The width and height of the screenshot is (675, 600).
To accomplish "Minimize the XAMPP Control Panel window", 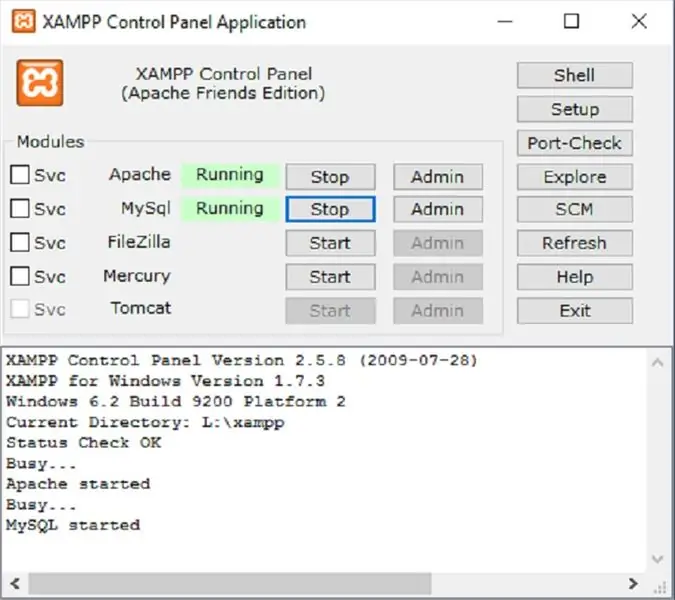I will 505,21.
